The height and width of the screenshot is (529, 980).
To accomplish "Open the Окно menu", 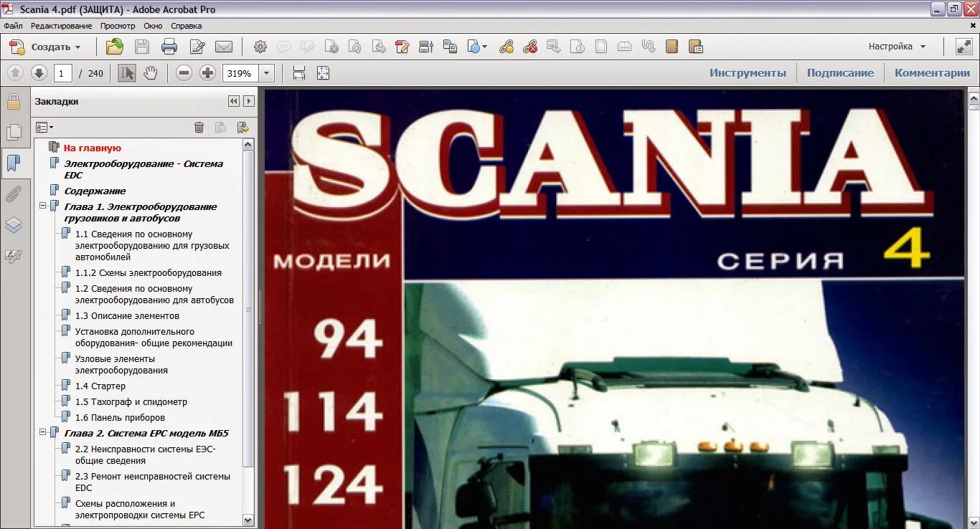I will (153, 26).
